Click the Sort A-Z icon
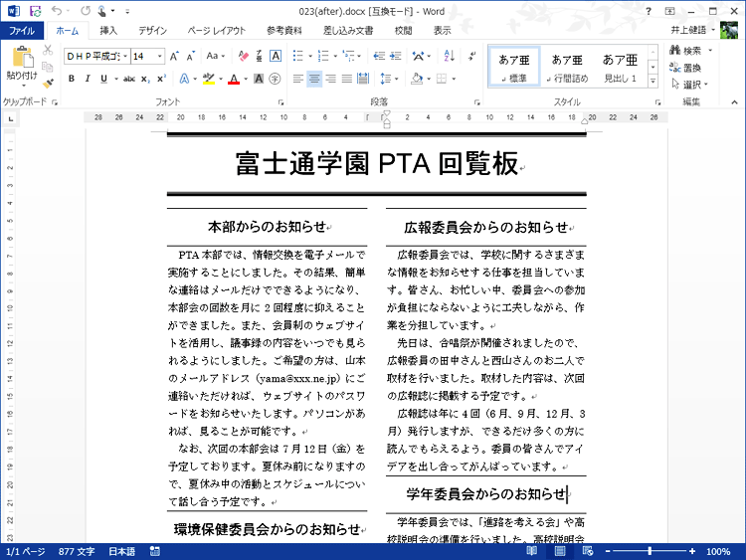Image resolution: width=746 pixels, height=560 pixels. 450,56
